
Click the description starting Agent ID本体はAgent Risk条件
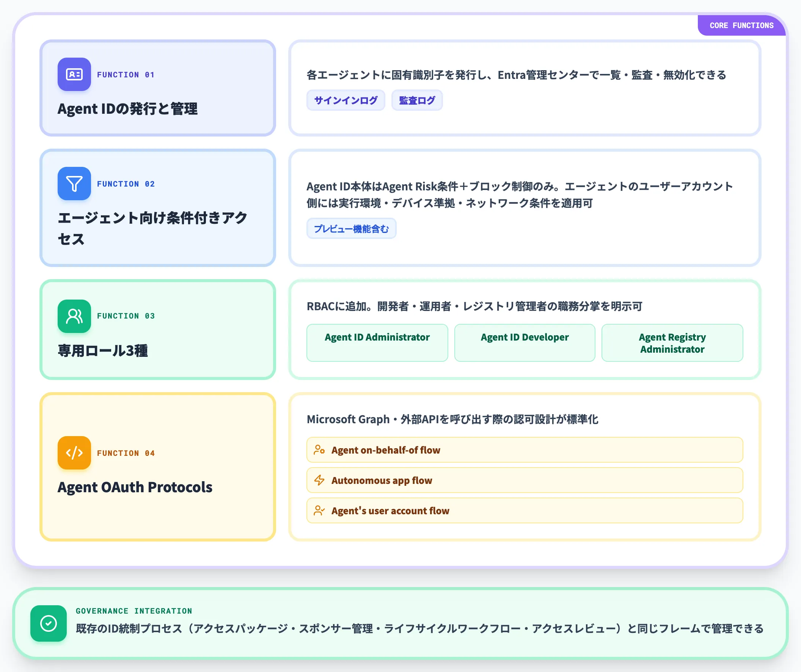point(520,195)
